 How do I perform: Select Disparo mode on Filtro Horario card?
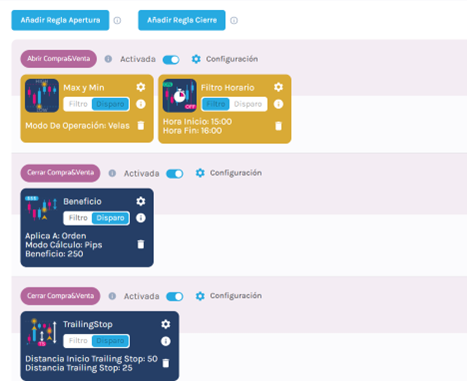tap(248, 104)
